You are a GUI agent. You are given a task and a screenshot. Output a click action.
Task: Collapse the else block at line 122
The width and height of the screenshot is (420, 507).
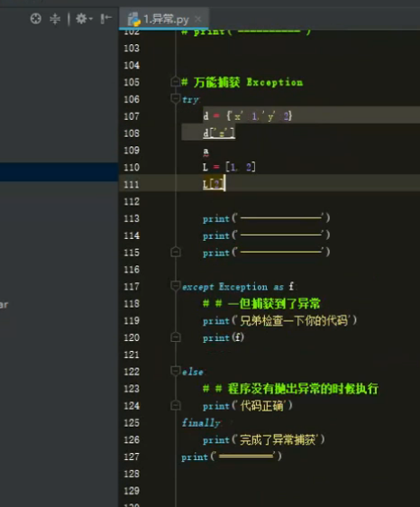pos(175,371)
